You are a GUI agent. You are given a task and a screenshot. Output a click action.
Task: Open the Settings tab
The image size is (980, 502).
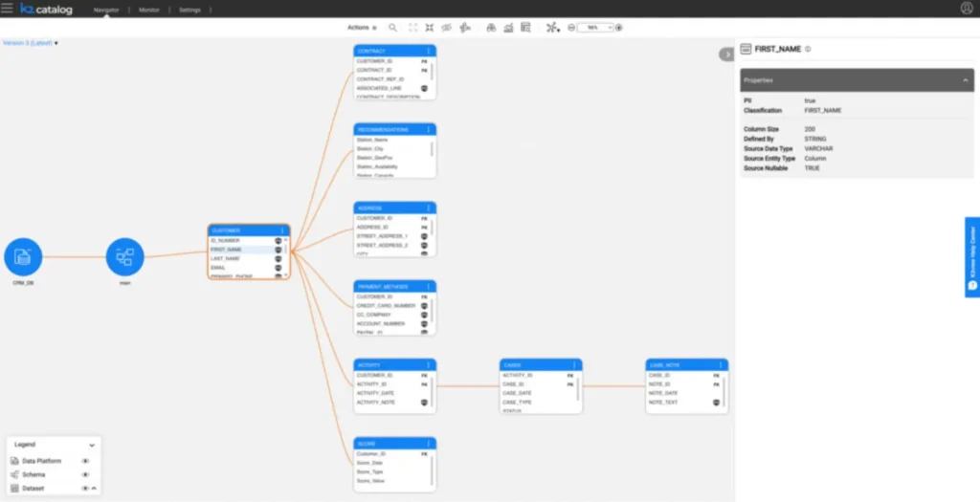pyautogui.click(x=189, y=10)
